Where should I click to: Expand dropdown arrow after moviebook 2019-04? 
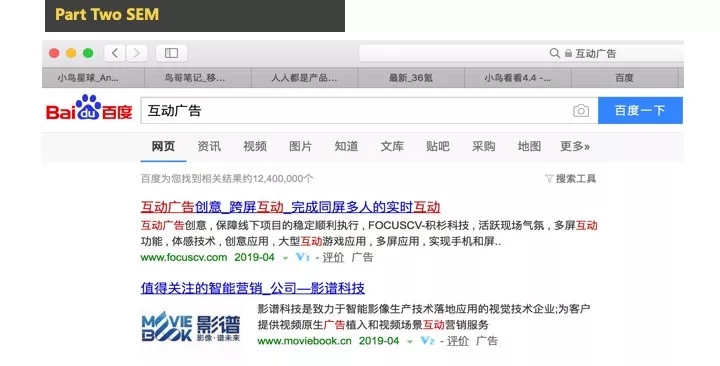[x=410, y=342]
